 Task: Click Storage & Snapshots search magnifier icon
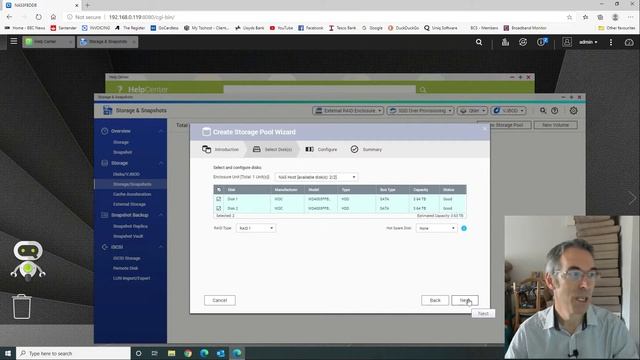(543, 111)
